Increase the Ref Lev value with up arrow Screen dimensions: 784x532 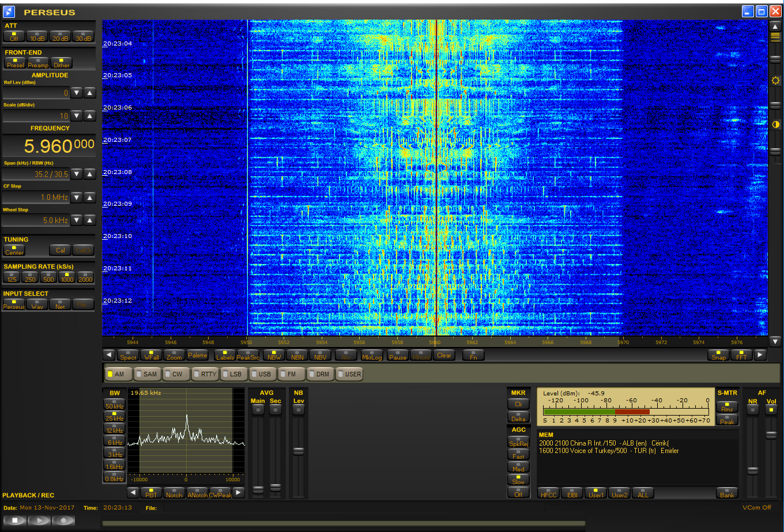point(90,93)
